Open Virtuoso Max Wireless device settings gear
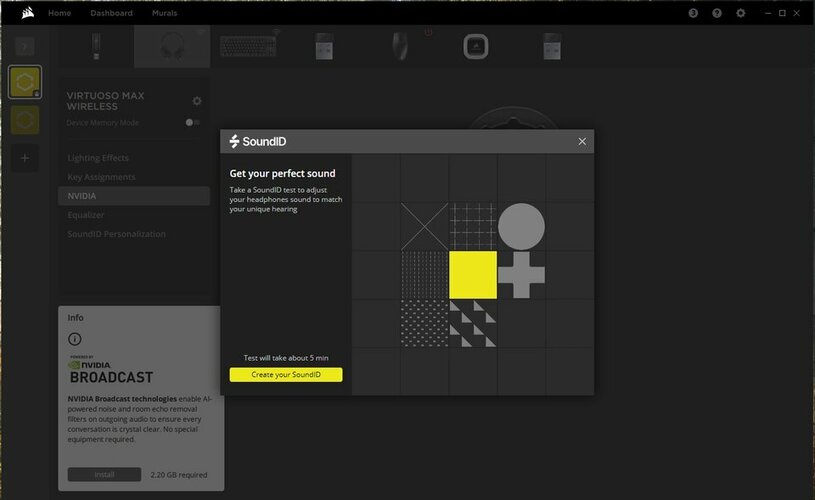 point(197,101)
